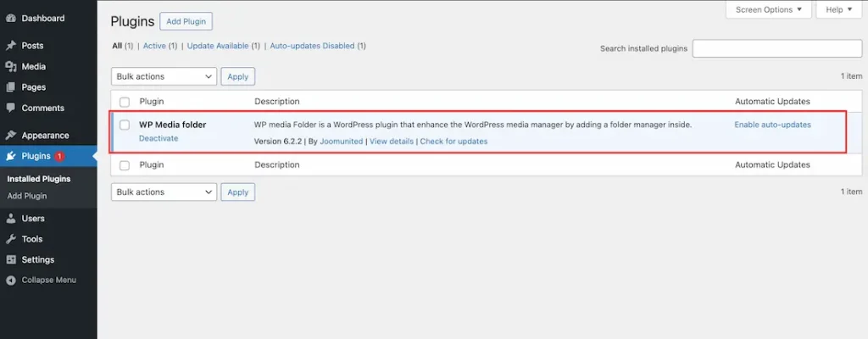Click the Version 6.2.2 text
This screenshot has height=339, width=868.
[x=278, y=142]
